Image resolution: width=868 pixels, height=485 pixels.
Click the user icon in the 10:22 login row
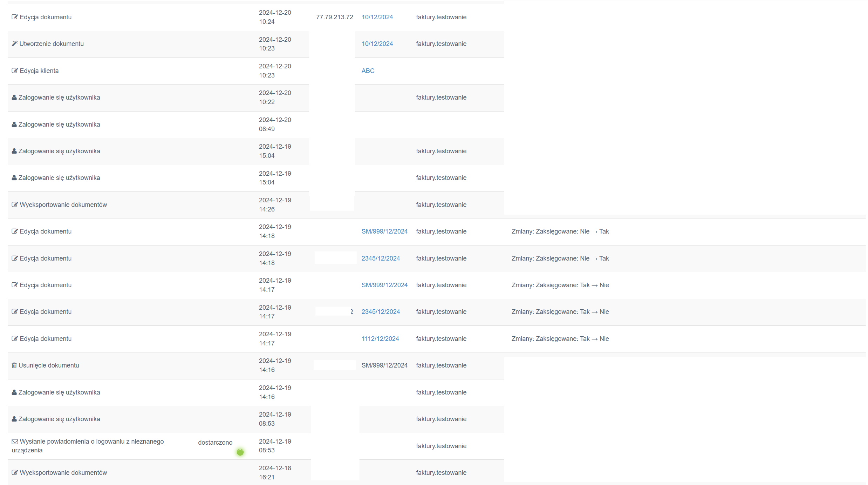click(x=14, y=97)
